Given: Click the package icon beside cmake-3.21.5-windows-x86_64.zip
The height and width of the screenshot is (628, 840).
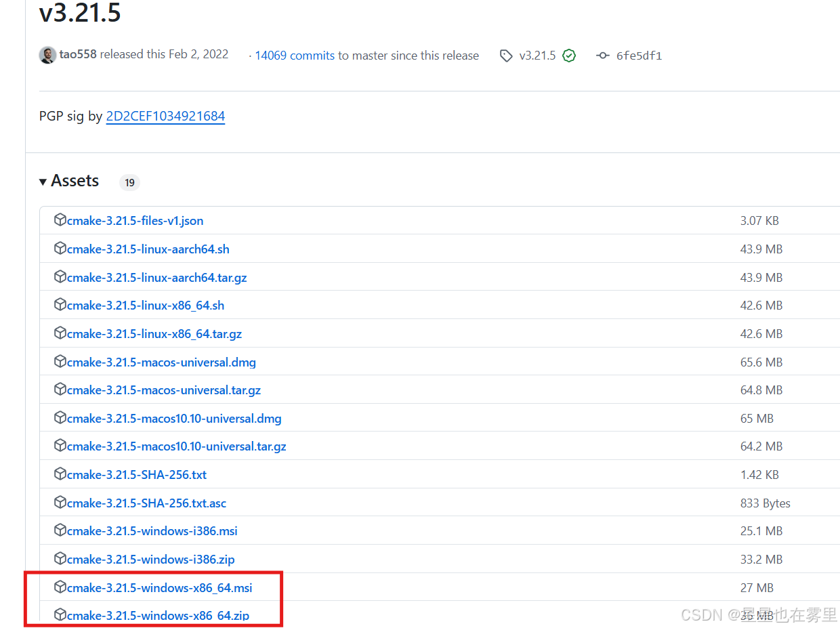Looking at the screenshot, I should [60, 615].
